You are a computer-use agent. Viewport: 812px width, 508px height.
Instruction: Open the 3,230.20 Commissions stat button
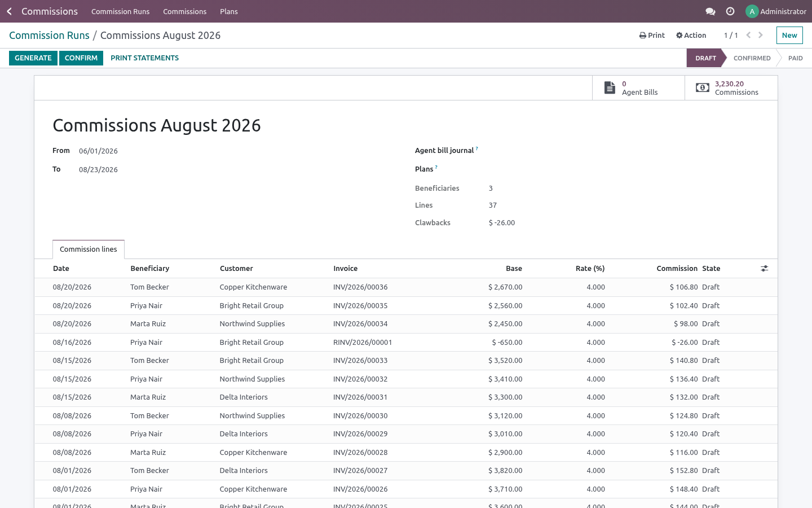point(731,88)
